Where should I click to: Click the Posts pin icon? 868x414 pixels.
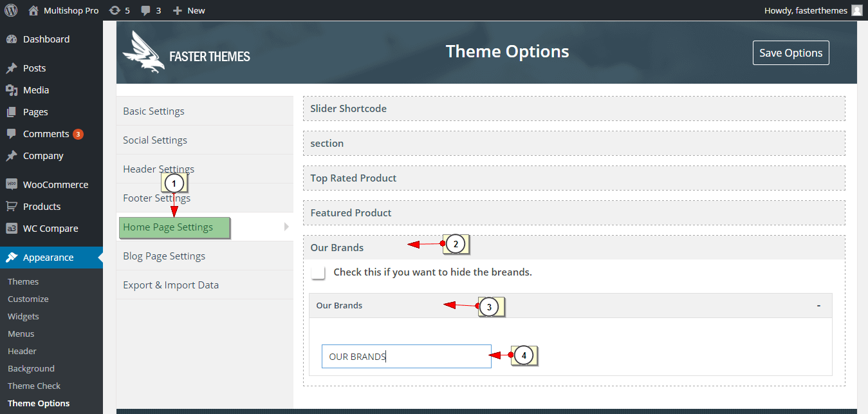(12, 68)
